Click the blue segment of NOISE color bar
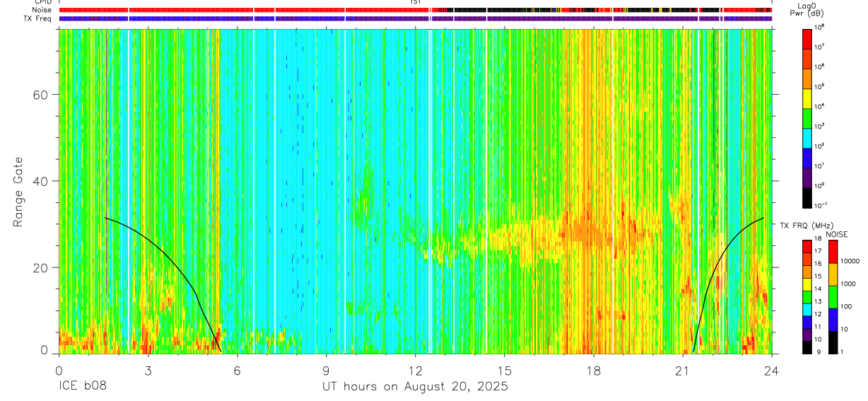The width and height of the screenshot is (868, 401). (833, 319)
